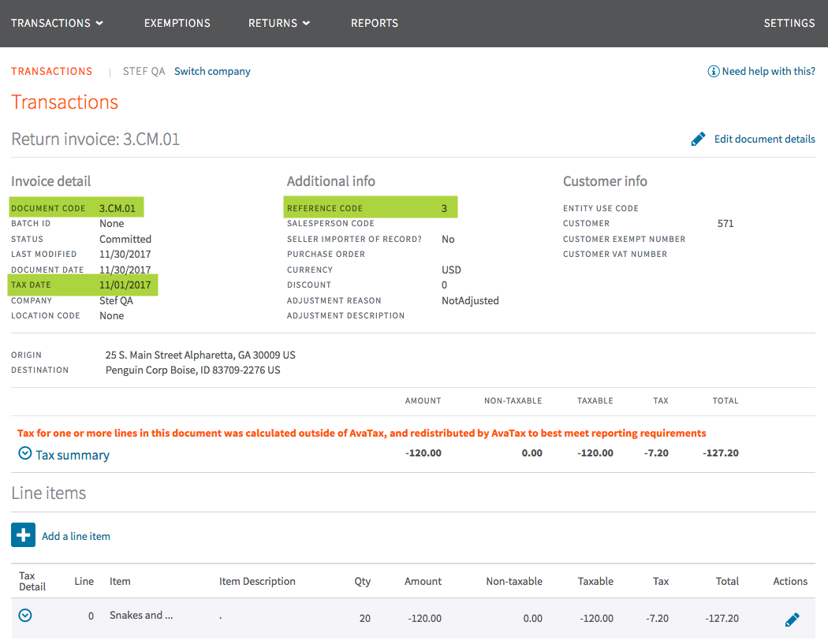Click the Stef QA company value
Viewport: 828px width, 644px height.
[116, 300]
